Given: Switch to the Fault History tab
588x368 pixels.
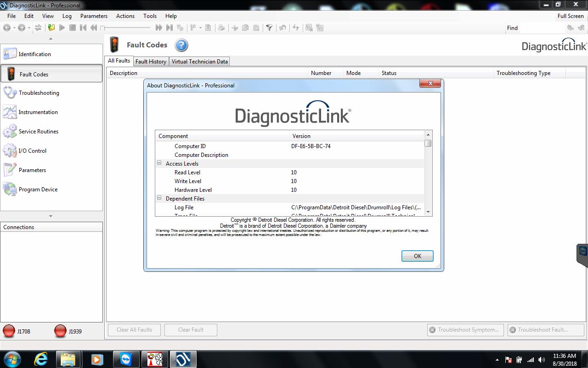Looking at the screenshot, I should tap(151, 61).
